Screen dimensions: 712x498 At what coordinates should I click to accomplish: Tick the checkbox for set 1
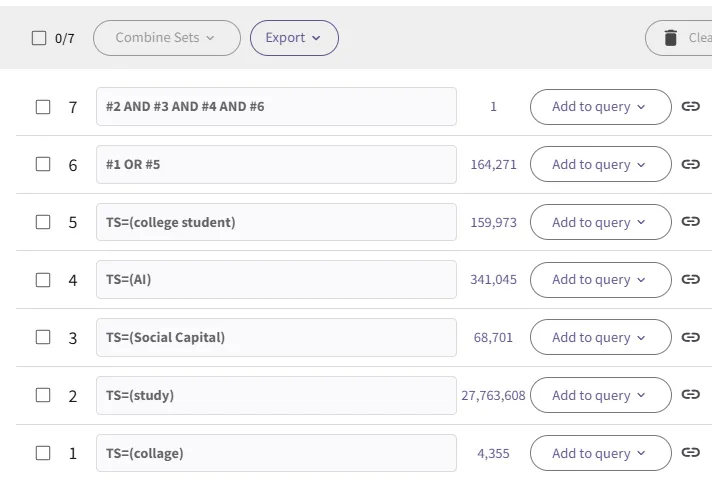[x=43, y=453]
